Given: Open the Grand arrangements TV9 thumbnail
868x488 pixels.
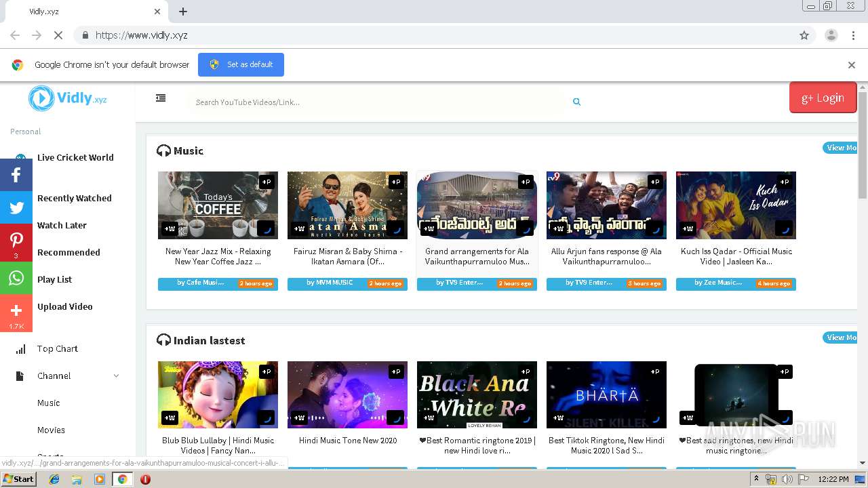Looking at the screenshot, I should click(x=477, y=205).
